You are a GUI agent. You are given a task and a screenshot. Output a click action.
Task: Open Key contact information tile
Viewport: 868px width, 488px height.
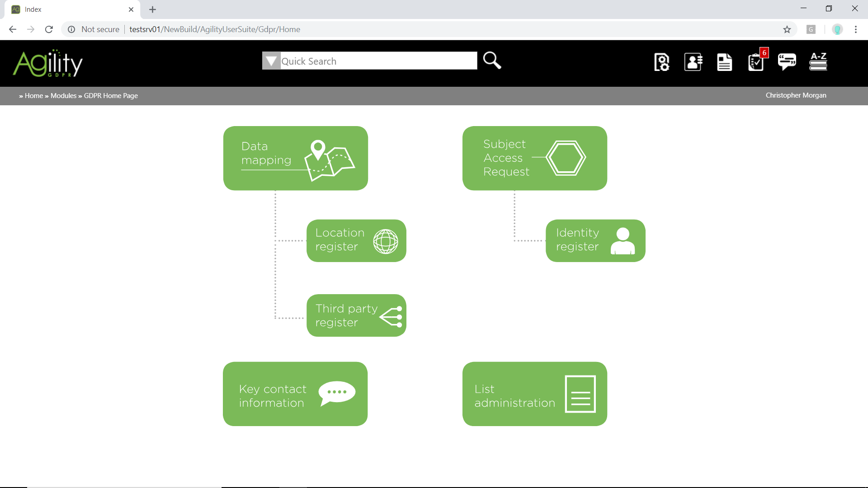pyautogui.click(x=295, y=394)
